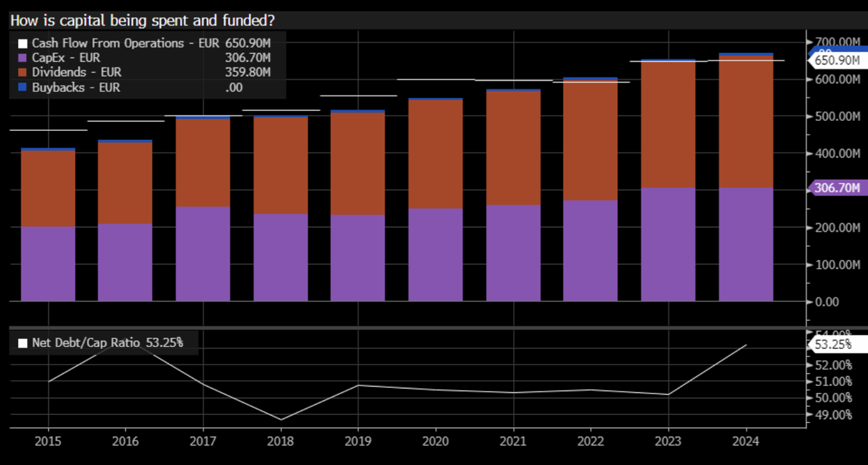The image size is (868, 465).
Task: Select the 'CapEx - EUR' legend label
Action: (x=66, y=58)
